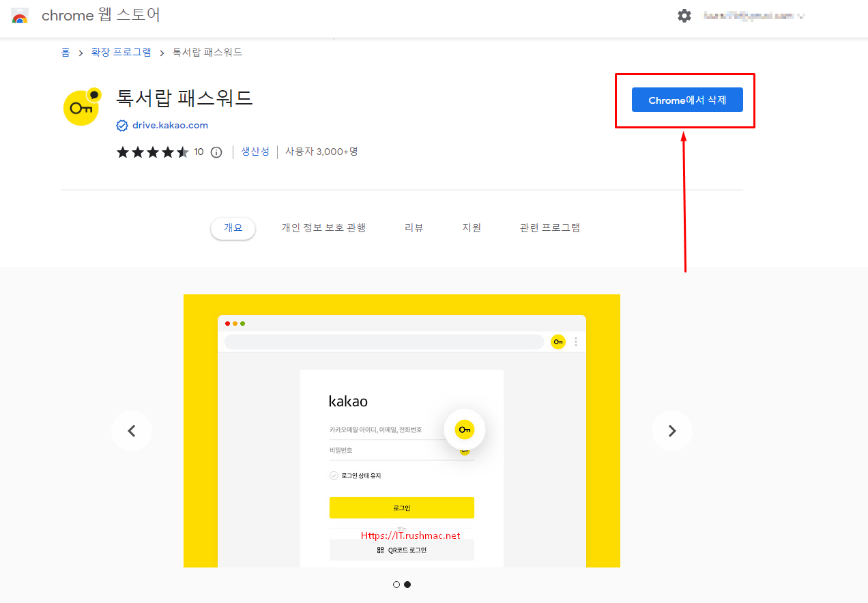The image size is (868, 603).
Task: Open drive.kakao.com publisher link
Action: click(170, 126)
